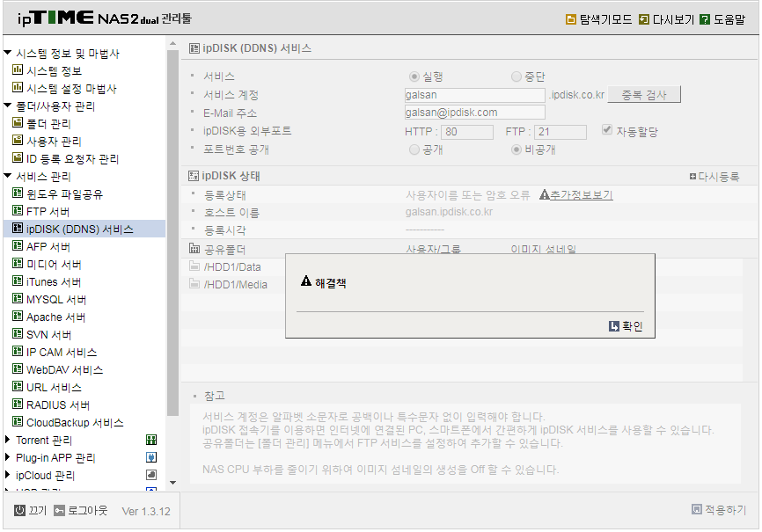
Task: Click the sidebar vertical scrollbar thumb
Action: coord(172,233)
